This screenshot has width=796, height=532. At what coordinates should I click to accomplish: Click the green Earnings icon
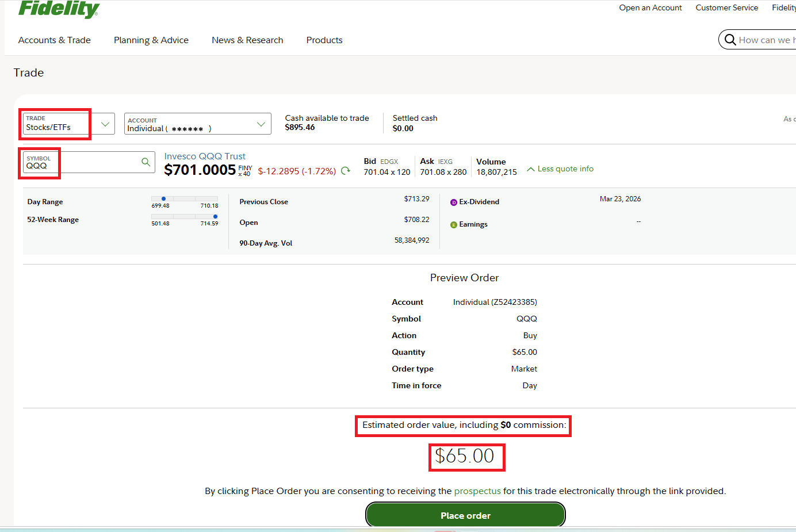(x=454, y=224)
